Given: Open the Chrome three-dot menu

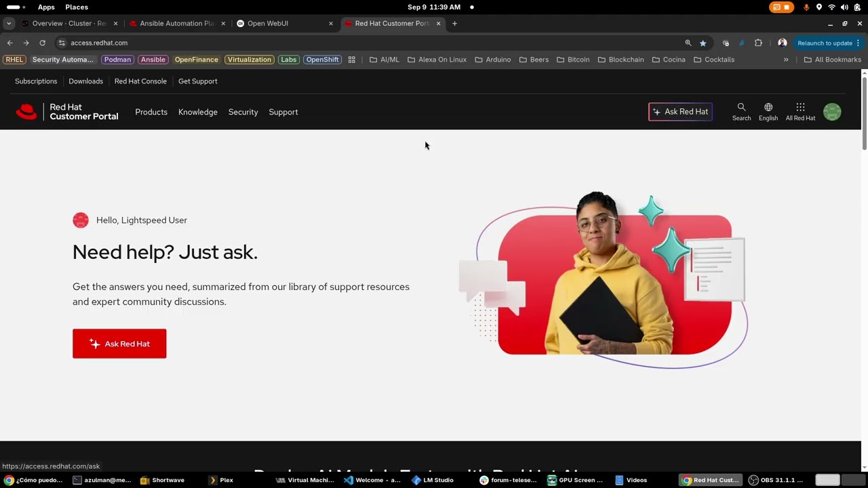Looking at the screenshot, I should [858, 43].
